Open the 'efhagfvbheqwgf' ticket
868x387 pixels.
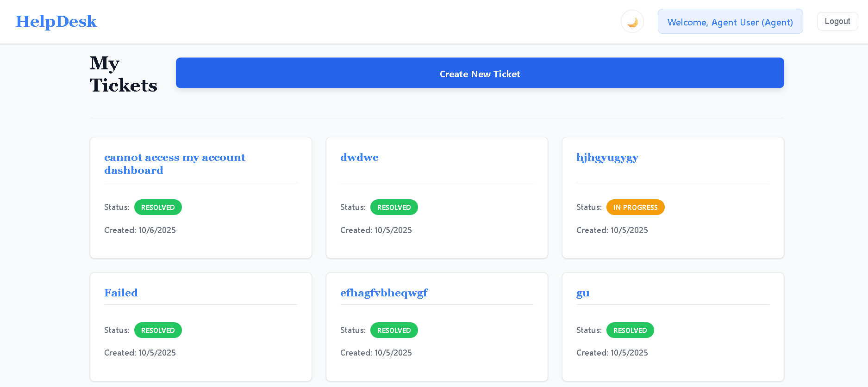coord(384,293)
